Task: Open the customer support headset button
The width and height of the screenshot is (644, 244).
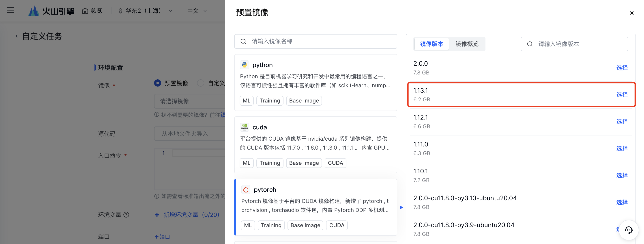Action: click(x=628, y=230)
